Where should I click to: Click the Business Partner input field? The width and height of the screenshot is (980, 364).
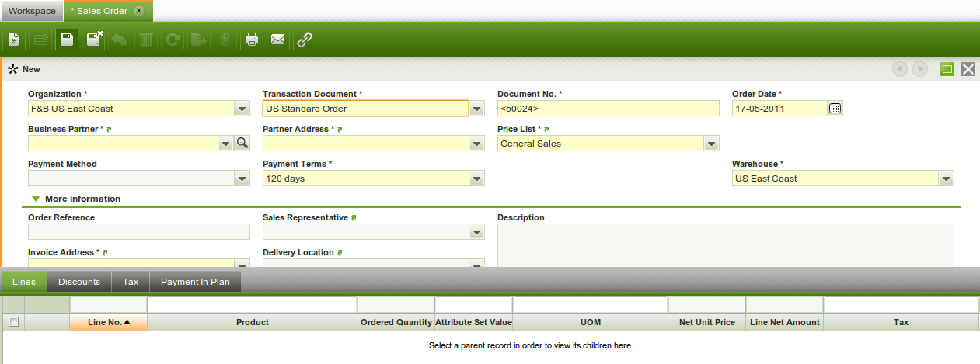[x=123, y=143]
